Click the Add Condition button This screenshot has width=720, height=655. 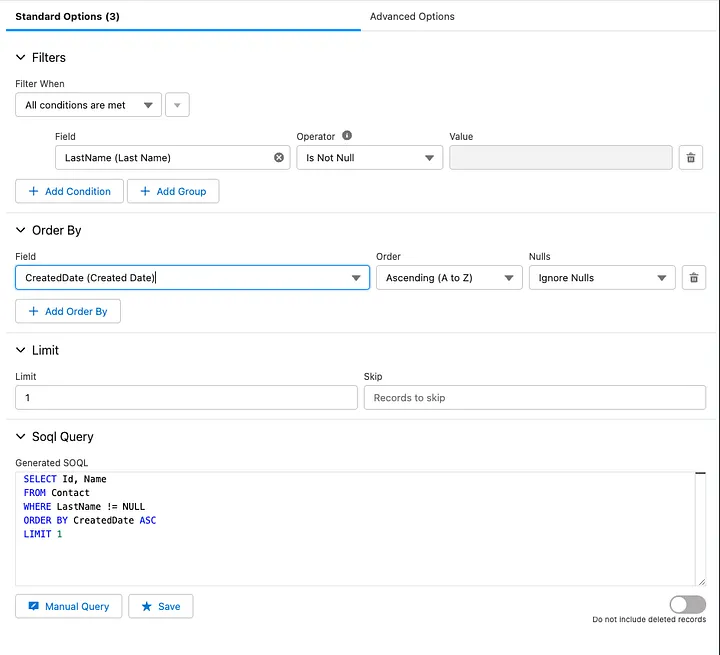(x=69, y=191)
